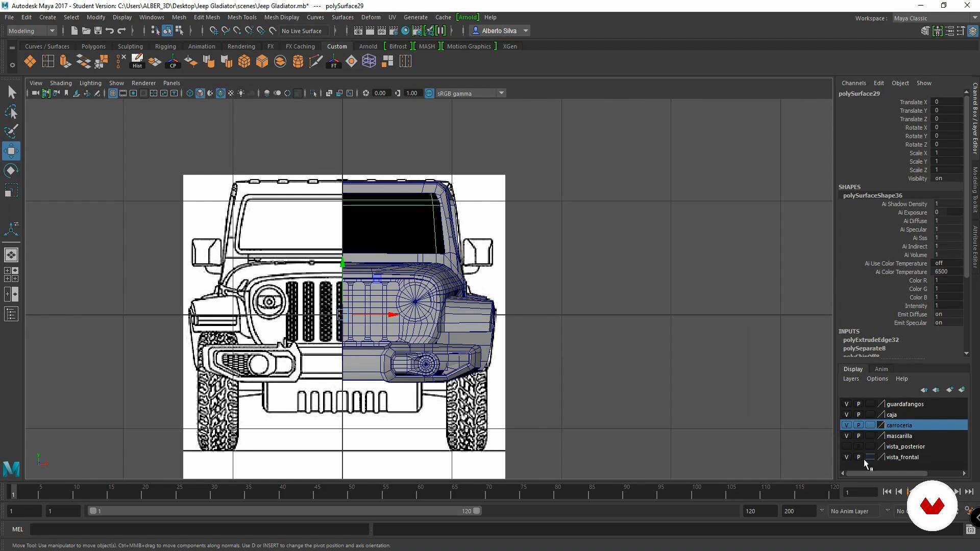Click the Translate X value field
Image resolution: width=980 pixels, height=551 pixels.
coord(947,102)
